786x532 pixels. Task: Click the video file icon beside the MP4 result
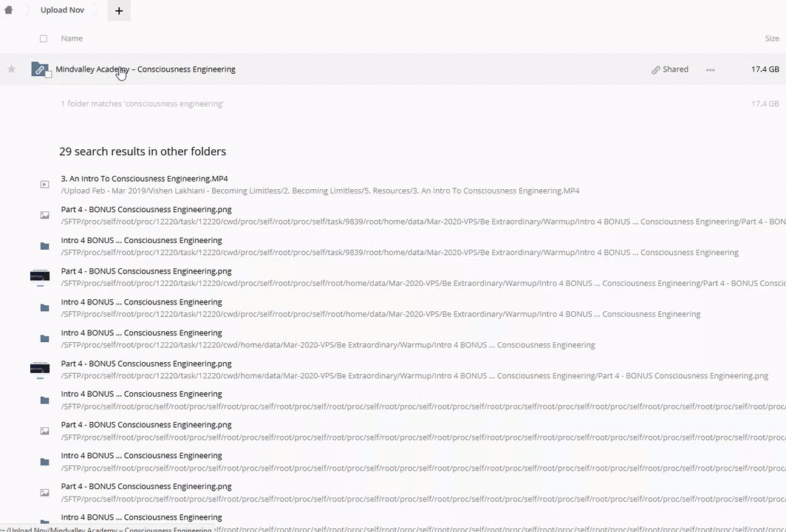(x=44, y=185)
